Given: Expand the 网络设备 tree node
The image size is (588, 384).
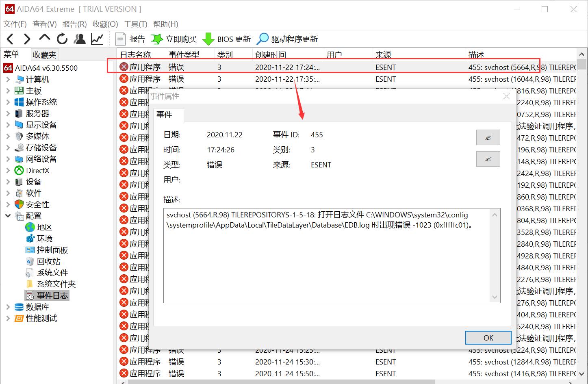Looking at the screenshot, I should 8,159.
